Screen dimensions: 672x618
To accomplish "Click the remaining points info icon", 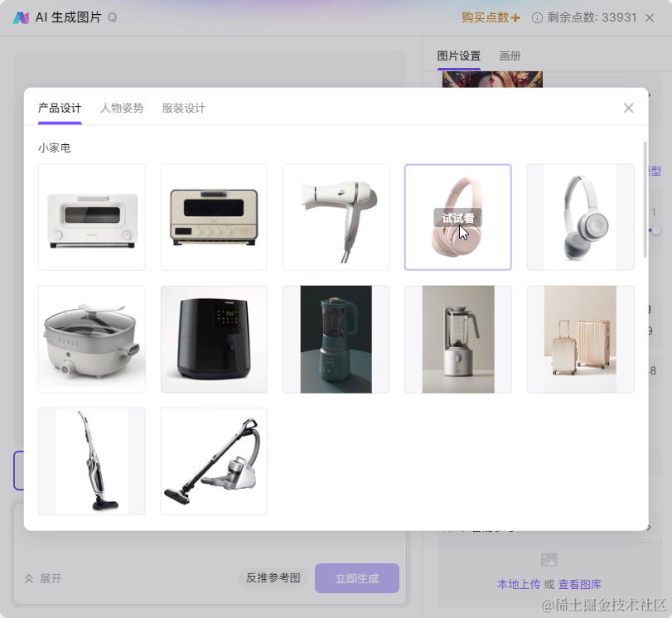I will pyautogui.click(x=537, y=17).
